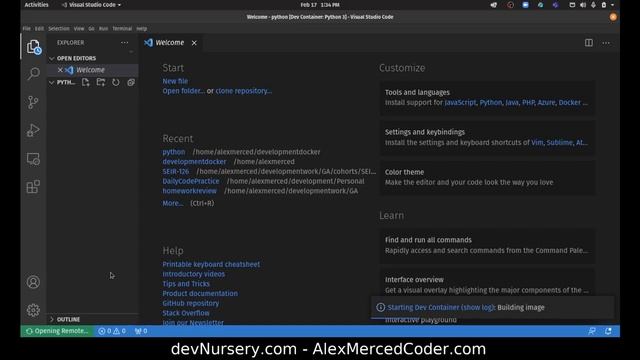Open the File menu

pos(27,29)
